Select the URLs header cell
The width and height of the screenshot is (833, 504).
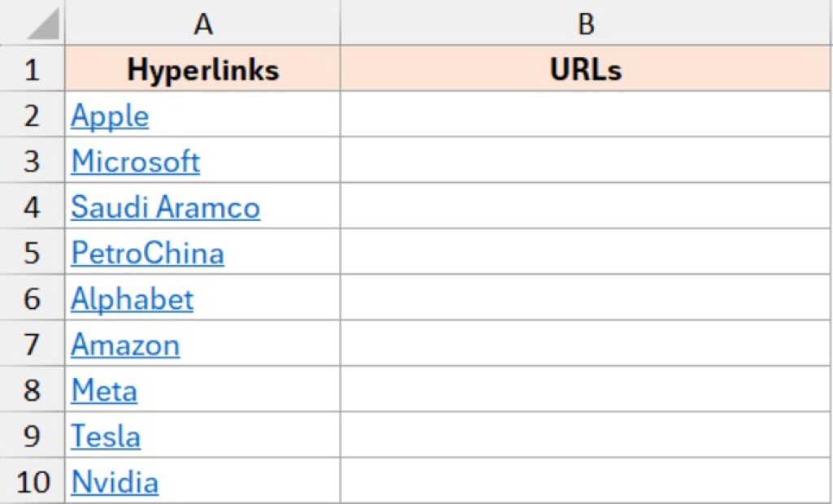coord(585,70)
